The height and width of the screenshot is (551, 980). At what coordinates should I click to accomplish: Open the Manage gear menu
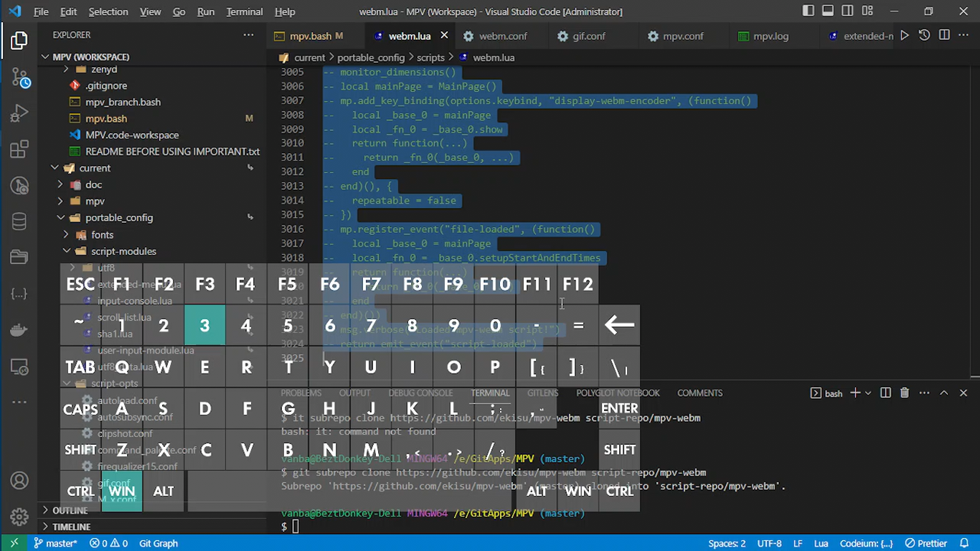19,517
